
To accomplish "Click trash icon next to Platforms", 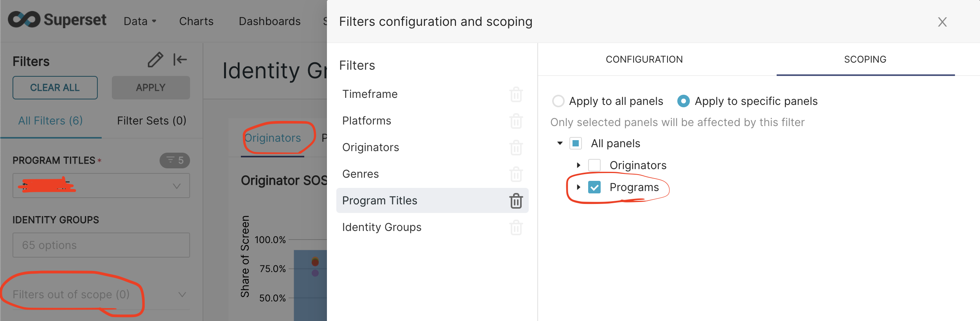I will (x=516, y=121).
